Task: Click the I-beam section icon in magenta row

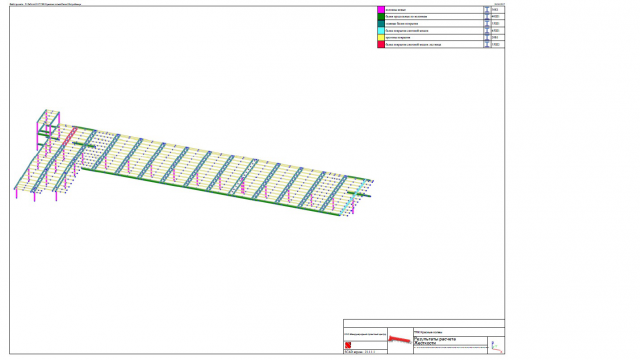Action: [487, 9]
